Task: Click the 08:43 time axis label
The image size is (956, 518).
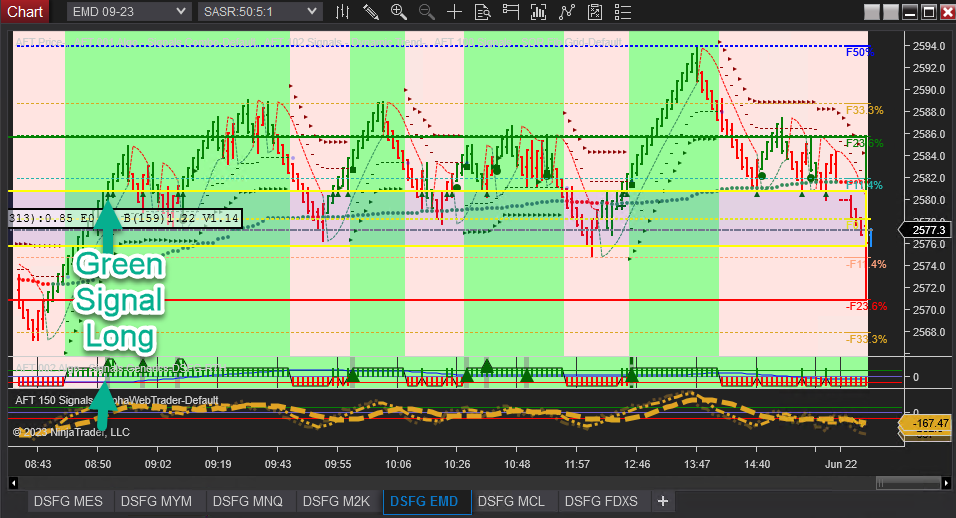Action: pyautogui.click(x=38, y=464)
